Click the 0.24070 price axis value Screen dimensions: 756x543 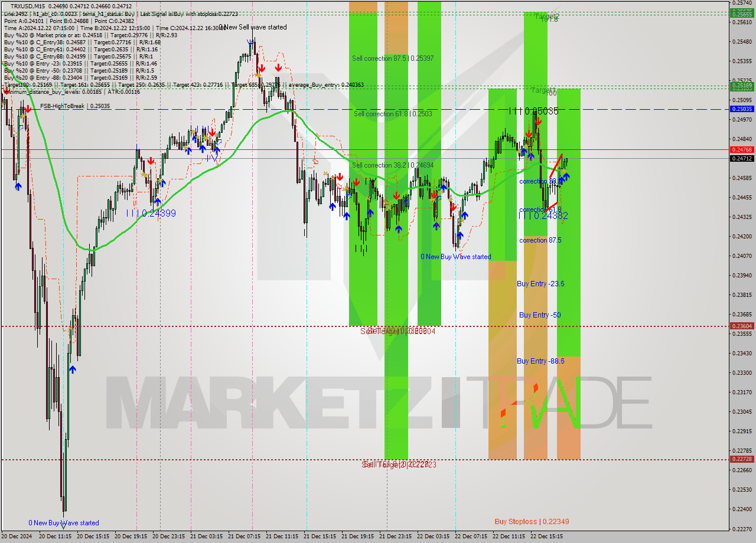click(742, 256)
